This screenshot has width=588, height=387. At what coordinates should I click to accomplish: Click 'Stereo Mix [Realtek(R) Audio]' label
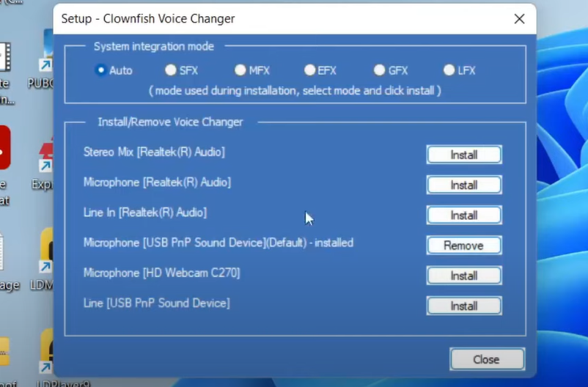(154, 152)
